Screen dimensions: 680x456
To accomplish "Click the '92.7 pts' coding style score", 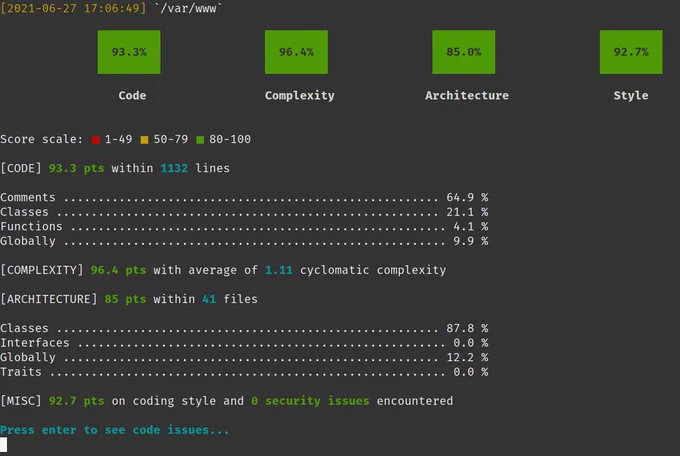I will coord(76,401).
